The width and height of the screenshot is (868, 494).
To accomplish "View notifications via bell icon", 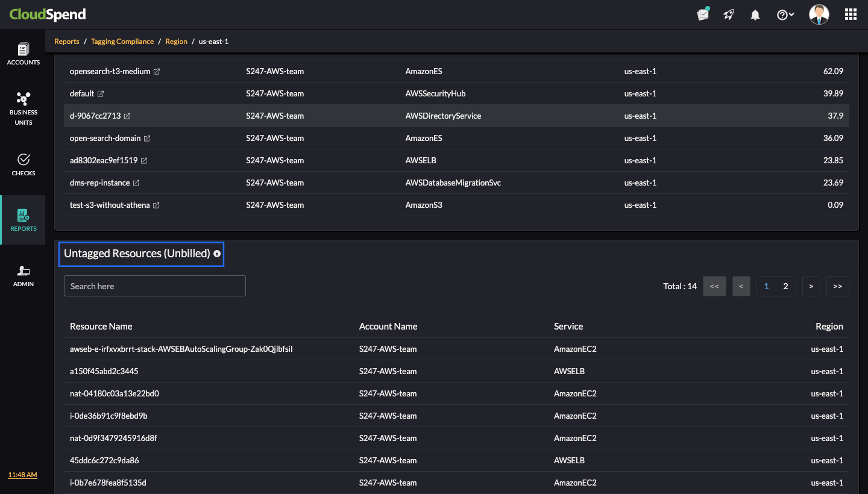I will click(x=755, y=14).
